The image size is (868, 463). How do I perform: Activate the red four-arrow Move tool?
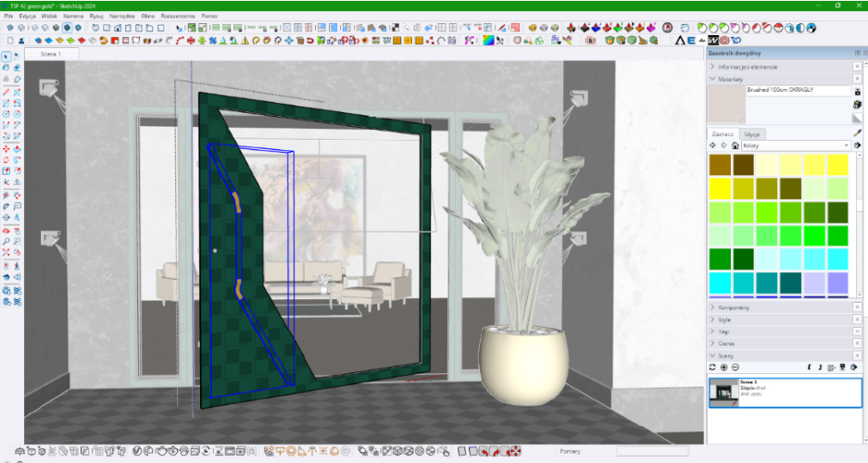coord(6,149)
